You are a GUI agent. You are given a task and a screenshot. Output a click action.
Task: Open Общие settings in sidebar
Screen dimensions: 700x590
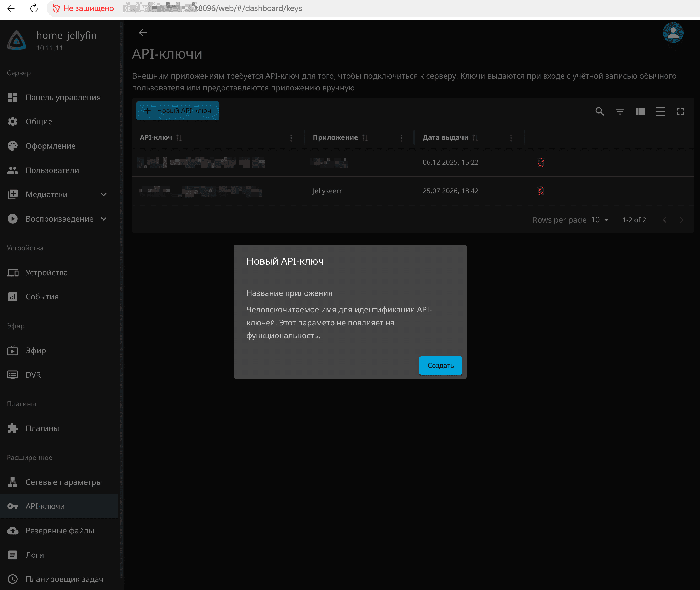(x=59, y=122)
